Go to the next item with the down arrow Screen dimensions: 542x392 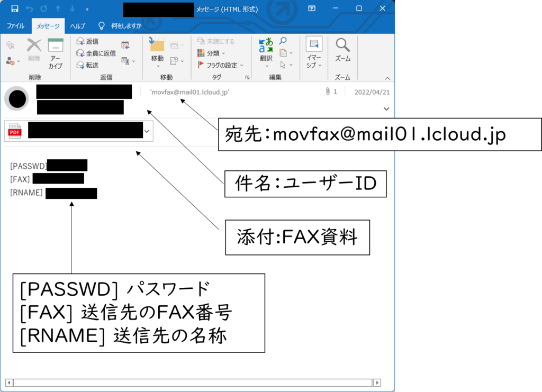click(72, 8)
